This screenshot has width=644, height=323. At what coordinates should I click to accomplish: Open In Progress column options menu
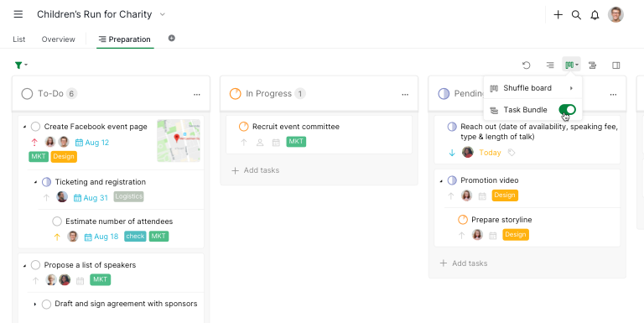tap(405, 95)
